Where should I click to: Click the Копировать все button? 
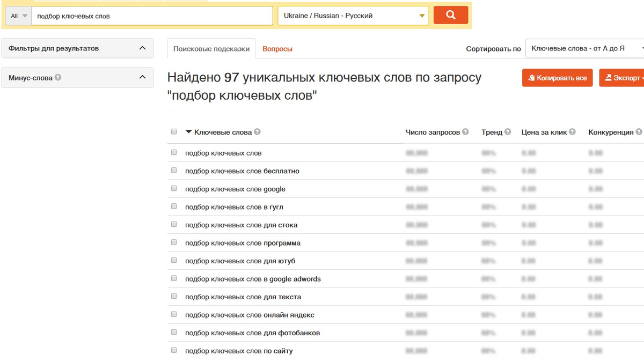point(557,77)
